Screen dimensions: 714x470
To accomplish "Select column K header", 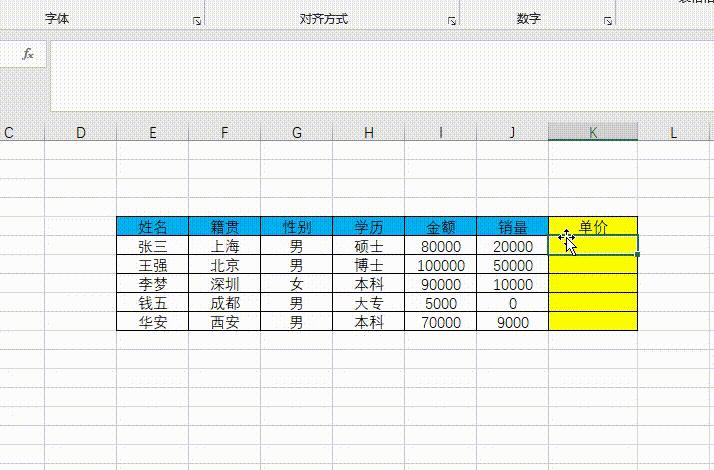I will (593, 133).
